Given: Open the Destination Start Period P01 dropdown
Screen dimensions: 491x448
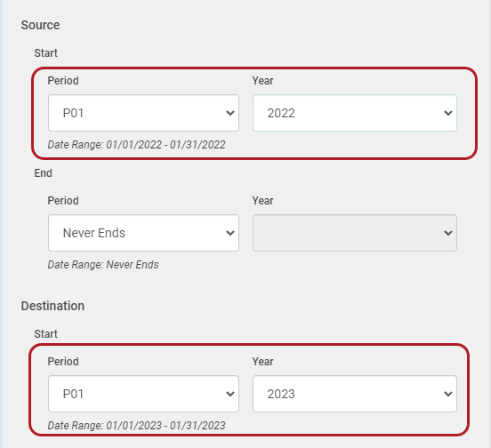Looking at the screenshot, I should [x=143, y=394].
